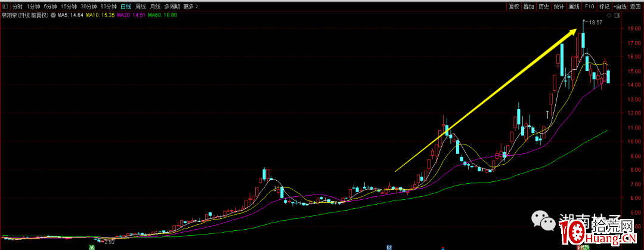Open the indicator dropdown beside 泉阳泉 title
The height and width of the screenshot is (250, 644).
coord(52,15)
